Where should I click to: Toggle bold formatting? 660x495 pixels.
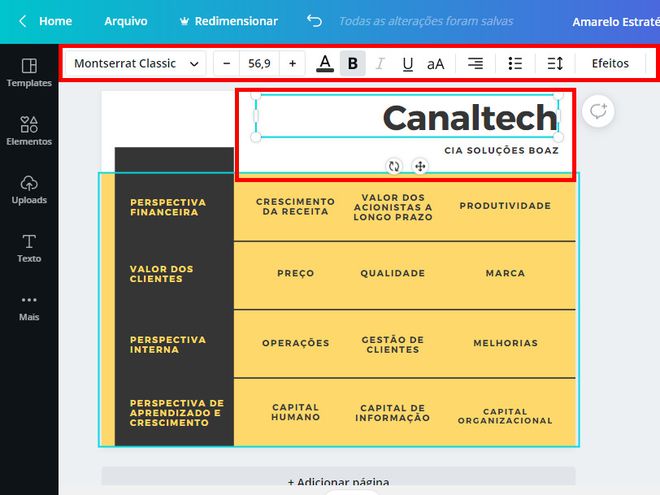tap(353, 64)
